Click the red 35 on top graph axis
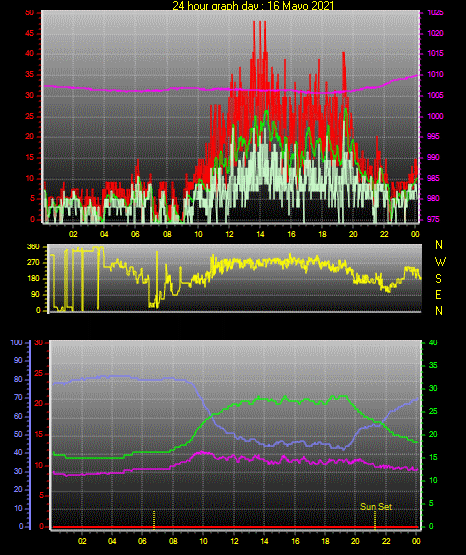The image size is (466, 555). (x=30, y=74)
